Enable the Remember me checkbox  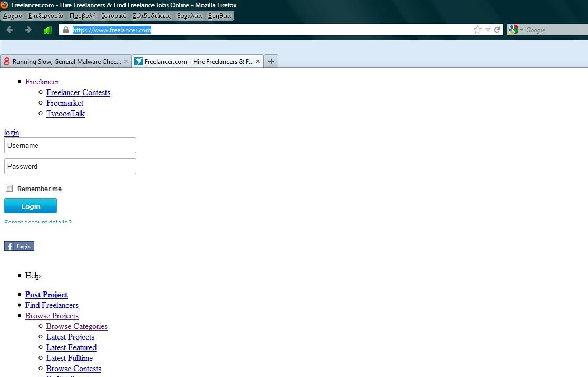[x=9, y=188]
